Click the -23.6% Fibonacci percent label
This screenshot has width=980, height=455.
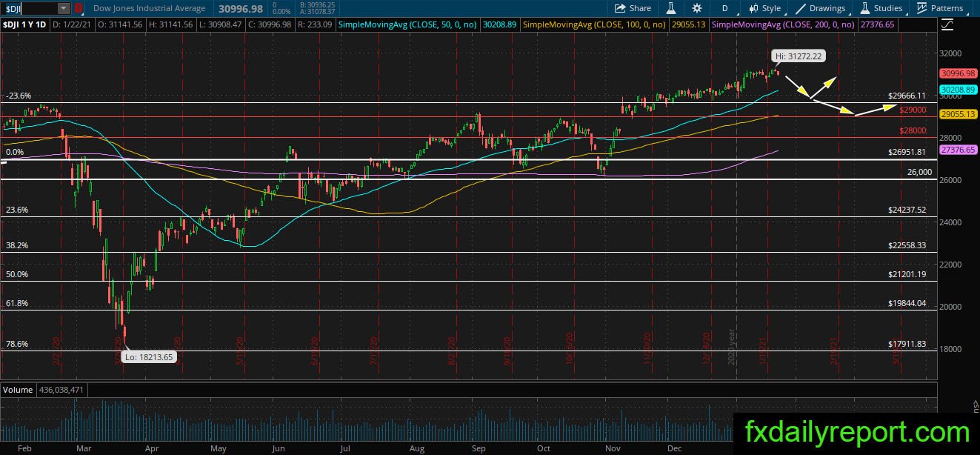tap(18, 96)
